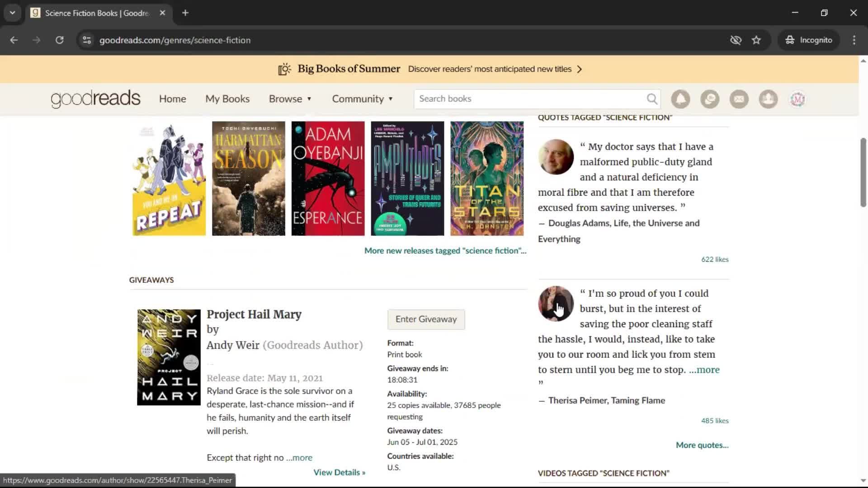This screenshot has width=868, height=488.
Task: Click the Big Books of Summer banner arrow
Action: coord(580,69)
